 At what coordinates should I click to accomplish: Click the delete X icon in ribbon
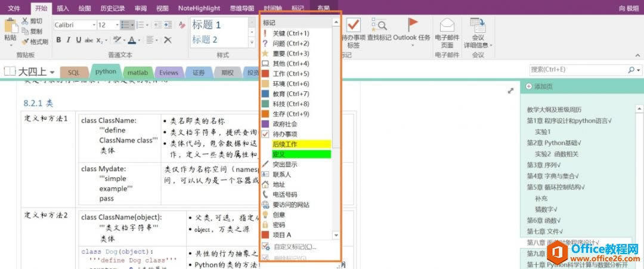point(168,40)
